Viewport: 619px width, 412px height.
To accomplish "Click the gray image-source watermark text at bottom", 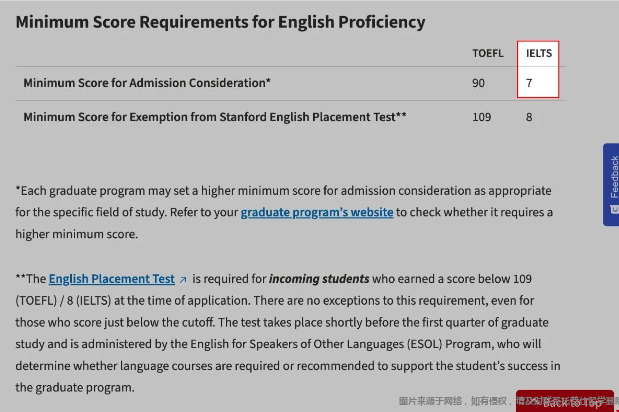I will pos(455,400).
